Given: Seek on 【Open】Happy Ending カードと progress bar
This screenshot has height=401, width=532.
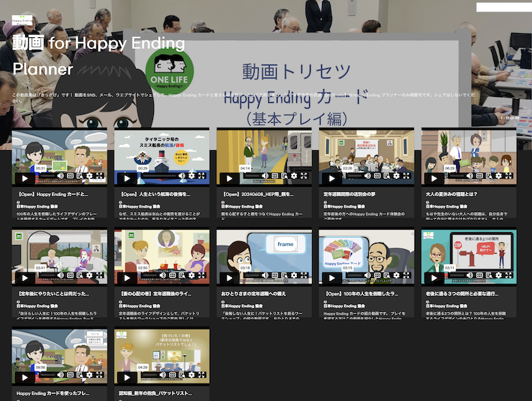Looking at the screenshot, I should pos(47,176).
